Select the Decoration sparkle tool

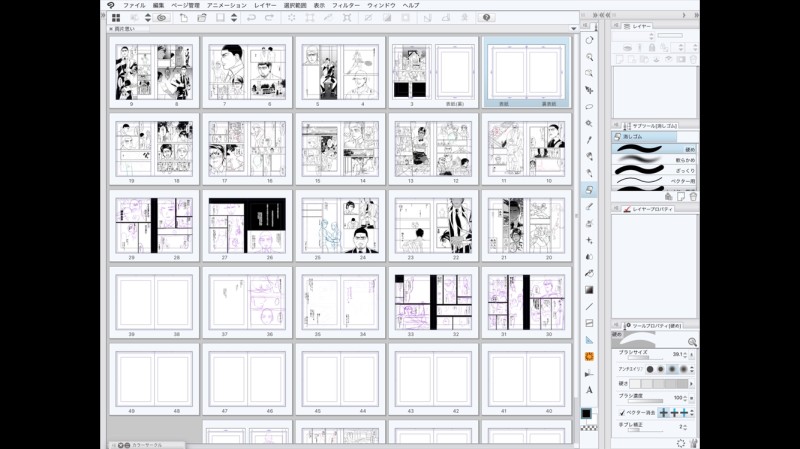pyautogui.click(x=589, y=240)
